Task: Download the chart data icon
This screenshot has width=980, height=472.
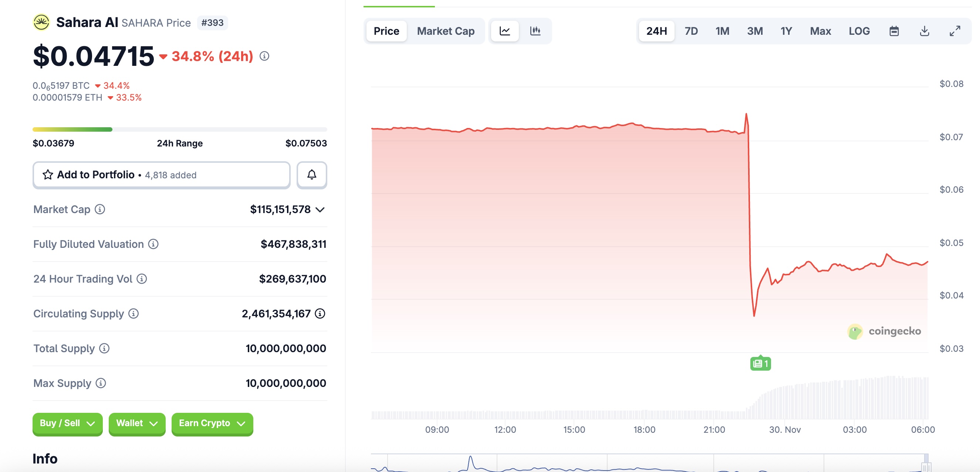Action: [x=924, y=31]
